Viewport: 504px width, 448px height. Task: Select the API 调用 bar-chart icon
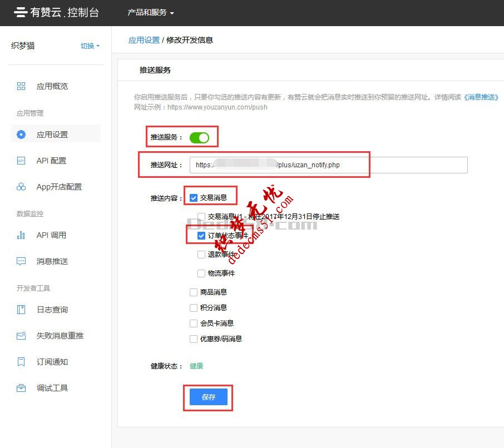[21, 235]
